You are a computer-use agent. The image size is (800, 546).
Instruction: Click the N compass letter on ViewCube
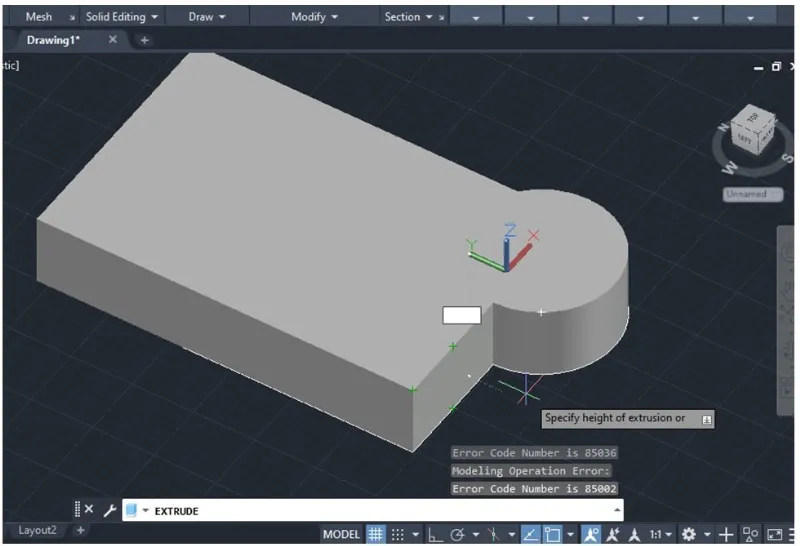pos(723,127)
